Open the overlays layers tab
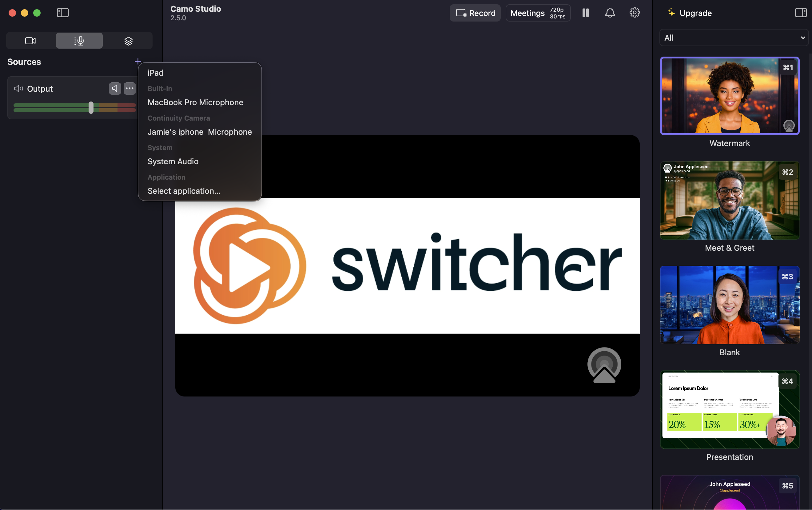The image size is (812, 510). click(128, 41)
